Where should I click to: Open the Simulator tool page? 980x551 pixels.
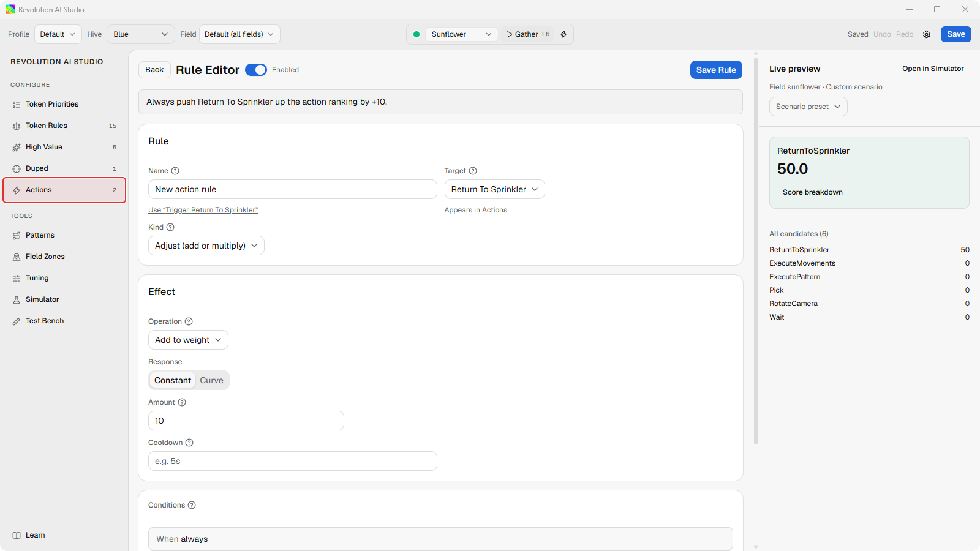64,300
